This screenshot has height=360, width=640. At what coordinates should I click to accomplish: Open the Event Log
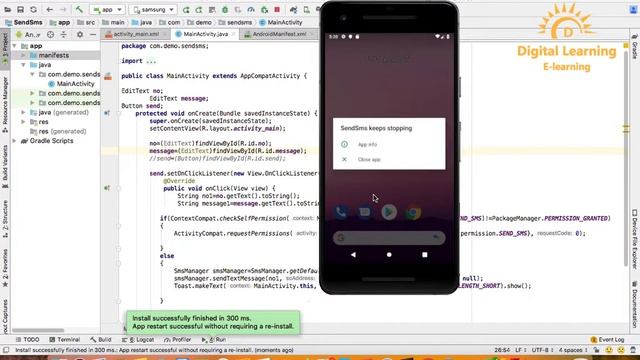607,340
